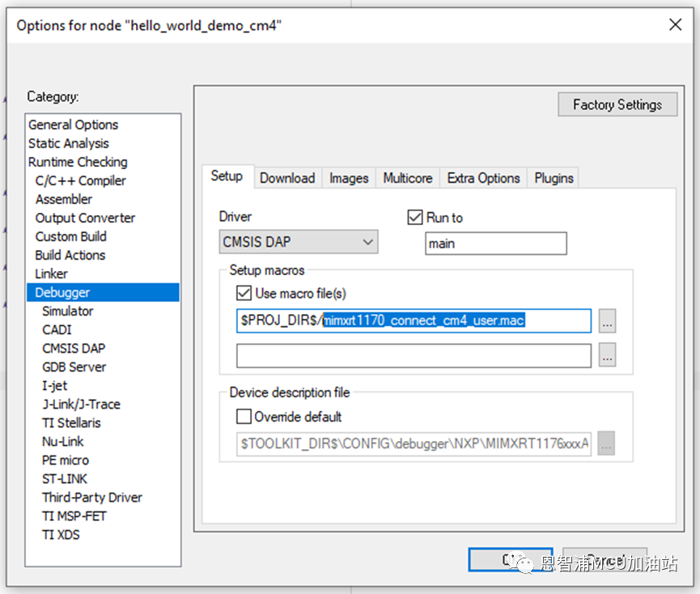Toggle the Run to checkbox
Image resolution: width=700 pixels, height=594 pixels.
pos(415,218)
